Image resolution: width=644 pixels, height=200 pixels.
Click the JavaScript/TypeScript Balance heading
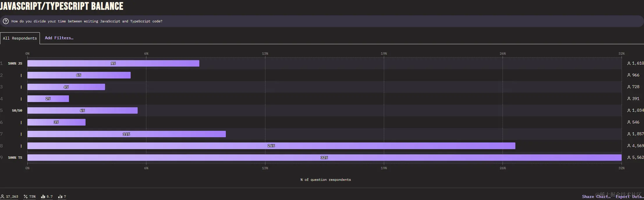pos(62,6)
